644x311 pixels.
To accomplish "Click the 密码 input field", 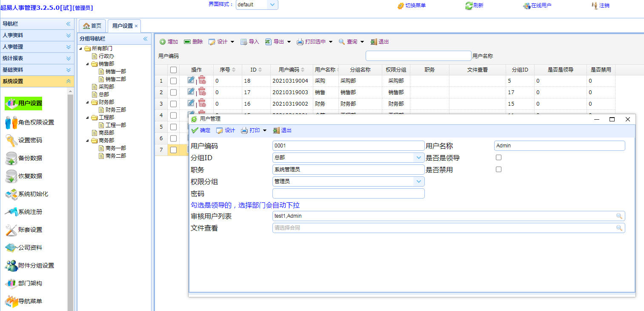I will pos(349,193).
